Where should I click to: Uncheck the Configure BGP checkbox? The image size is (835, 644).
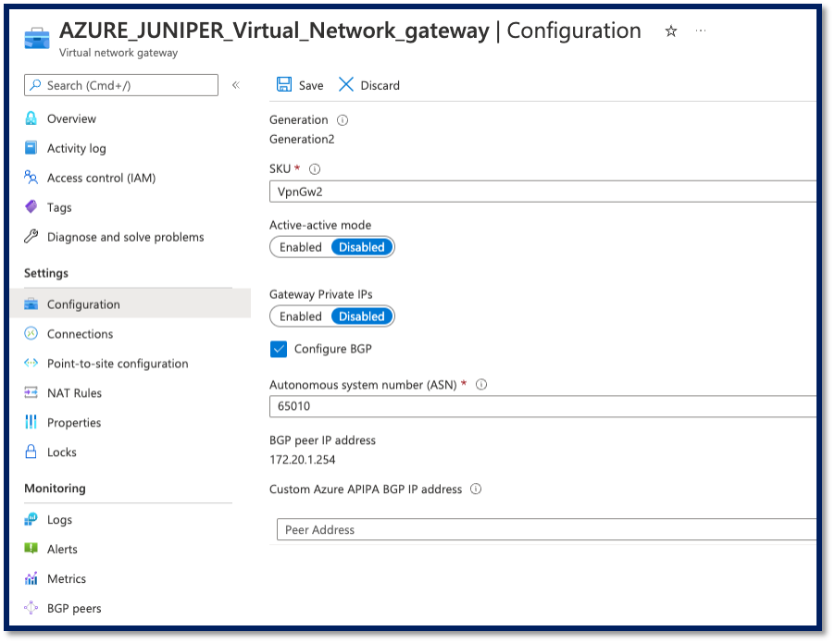279,349
